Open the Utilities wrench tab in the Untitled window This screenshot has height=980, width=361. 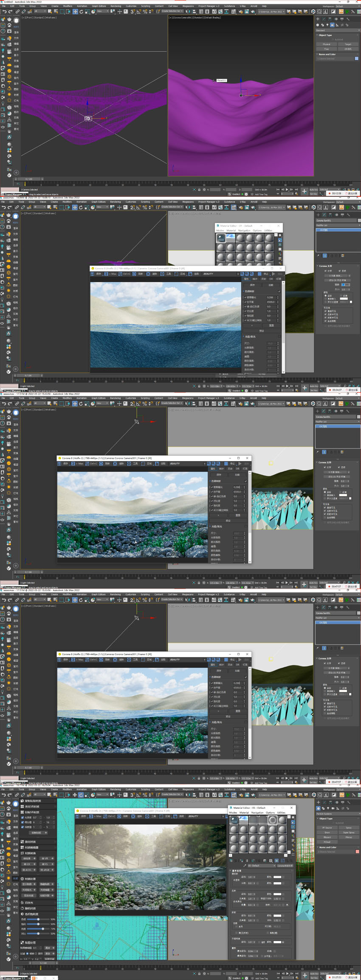click(x=348, y=19)
